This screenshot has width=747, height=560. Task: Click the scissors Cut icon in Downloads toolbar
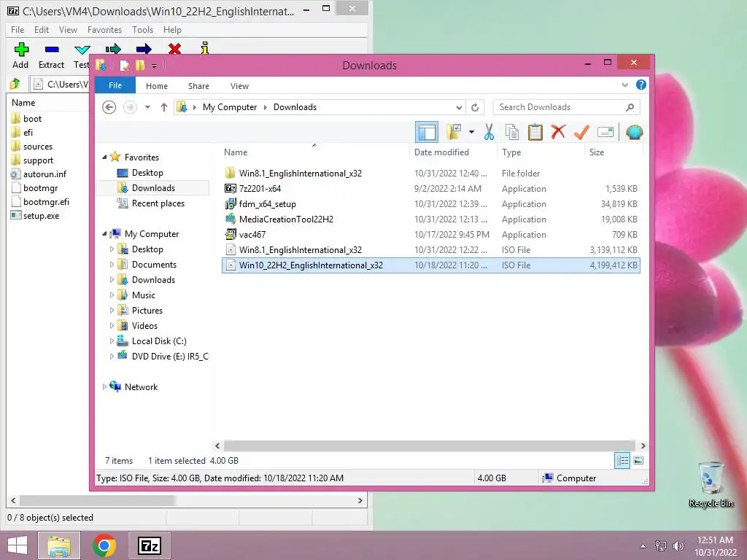pyautogui.click(x=489, y=132)
